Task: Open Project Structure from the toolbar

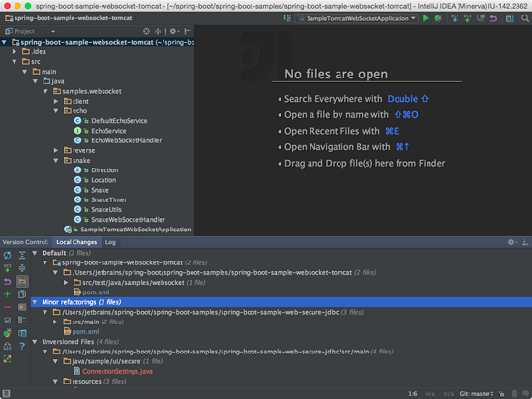Action: point(510,18)
